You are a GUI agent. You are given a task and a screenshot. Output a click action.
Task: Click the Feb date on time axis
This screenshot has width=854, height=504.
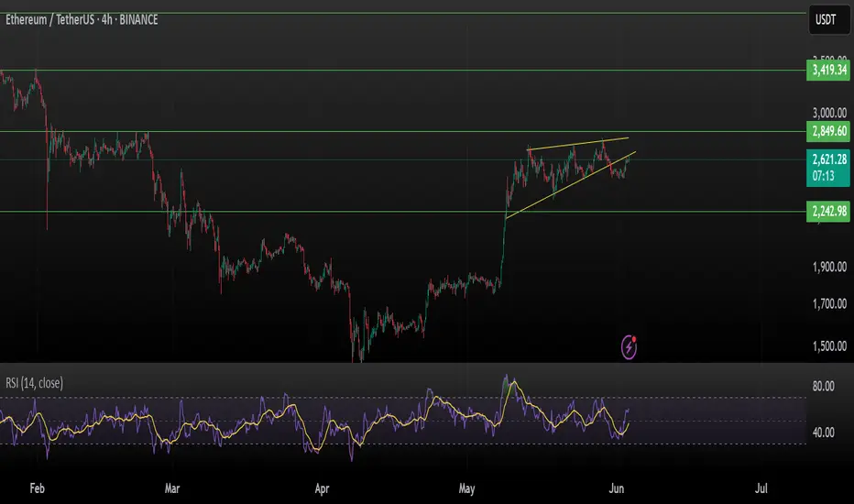37,488
